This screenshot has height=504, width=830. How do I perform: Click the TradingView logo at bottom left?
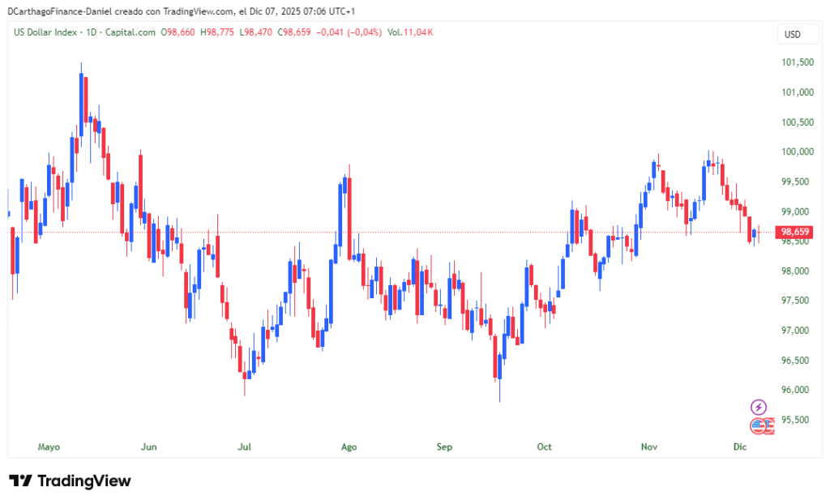point(70,481)
